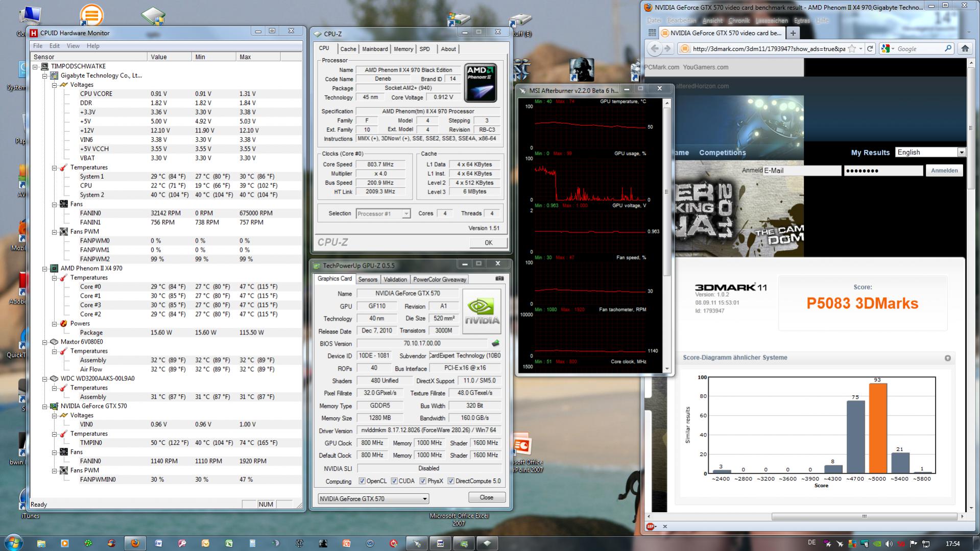Viewport: 980px width, 551px height.
Task: Open the File menu in Hardware Monitor
Action: tap(38, 46)
